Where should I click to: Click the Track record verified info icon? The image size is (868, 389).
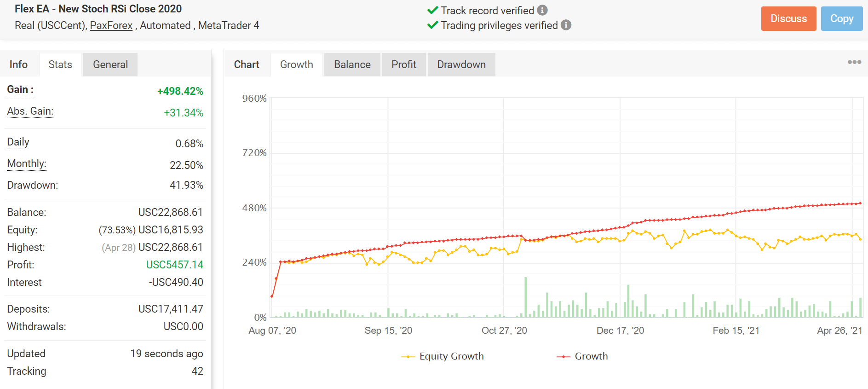click(x=542, y=10)
